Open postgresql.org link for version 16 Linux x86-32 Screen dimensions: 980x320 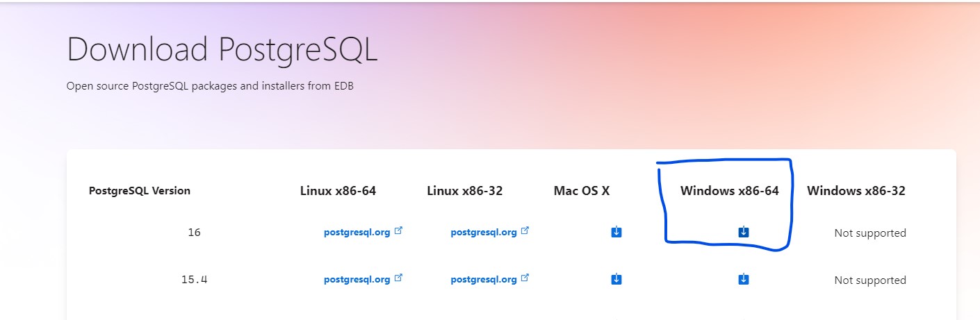(x=483, y=233)
